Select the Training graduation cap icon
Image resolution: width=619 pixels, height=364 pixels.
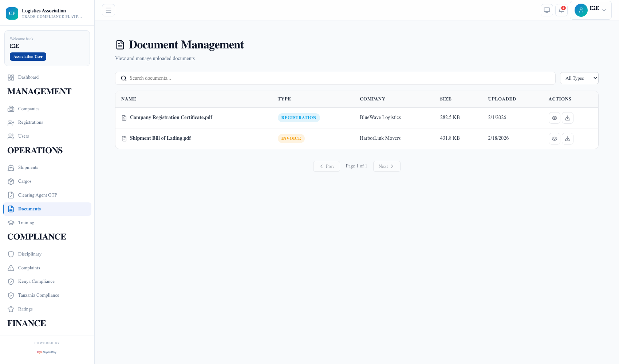coord(11,222)
